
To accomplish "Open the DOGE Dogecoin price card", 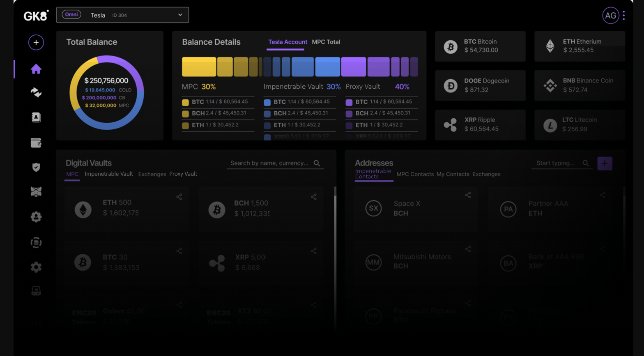I will [x=480, y=85].
